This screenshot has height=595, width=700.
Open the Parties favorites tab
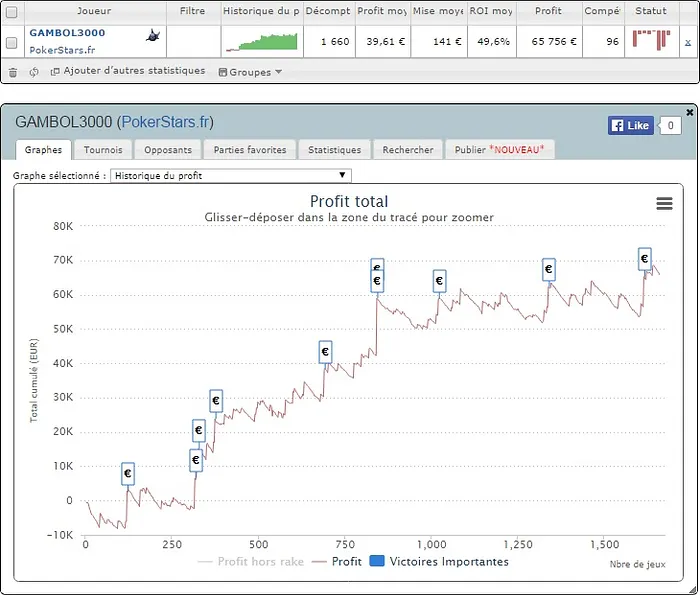tap(249, 150)
